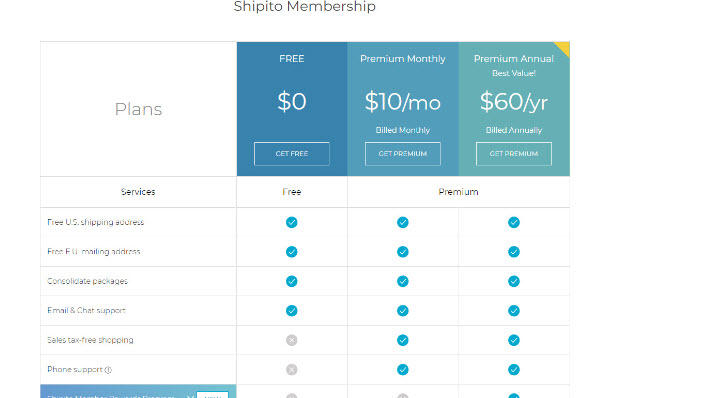This screenshot has height=398, width=713.
Task: Click the Premium Annual plan heading
Action: coord(513,59)
